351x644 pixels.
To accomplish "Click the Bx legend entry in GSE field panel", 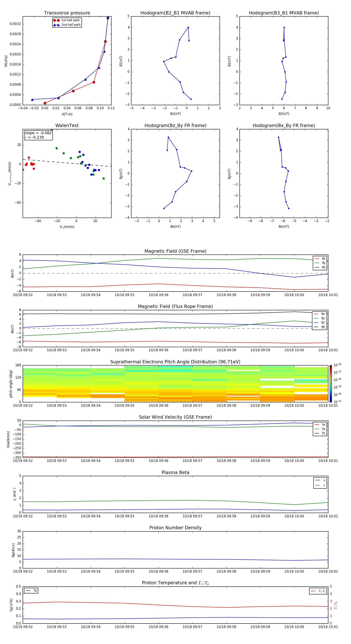I will point(320,259).
